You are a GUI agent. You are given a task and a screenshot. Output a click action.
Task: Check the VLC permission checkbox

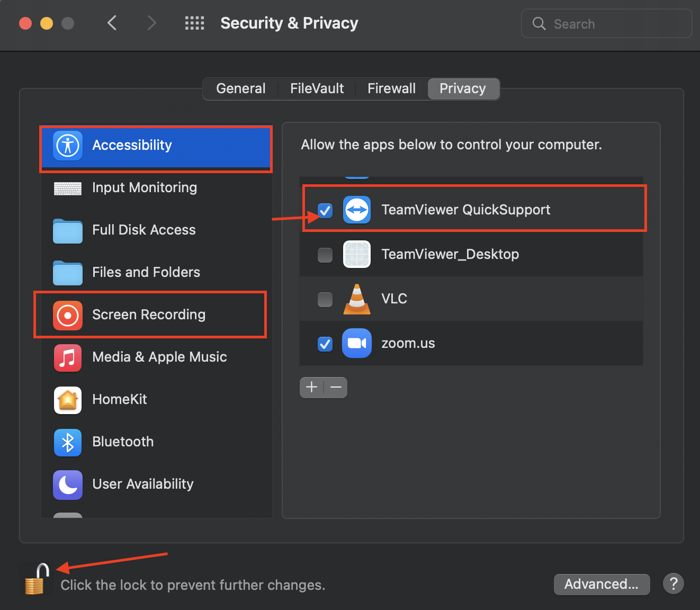[325, 299]
